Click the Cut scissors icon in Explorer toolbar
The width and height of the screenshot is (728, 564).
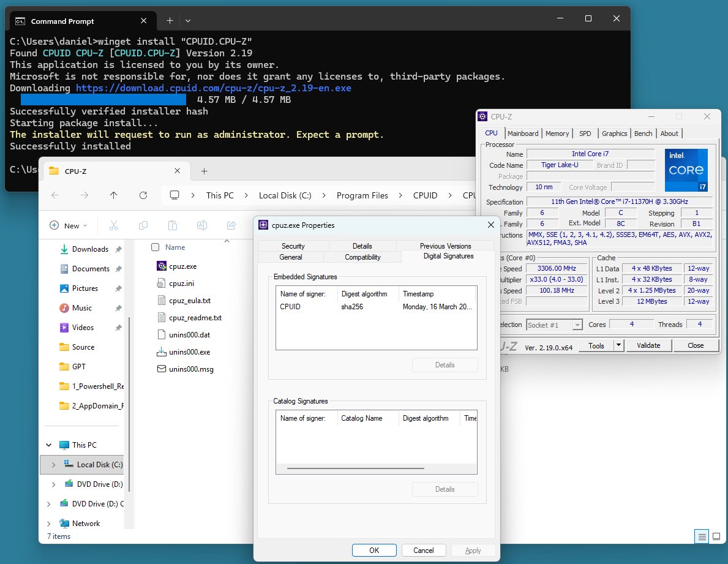[114, 225]
